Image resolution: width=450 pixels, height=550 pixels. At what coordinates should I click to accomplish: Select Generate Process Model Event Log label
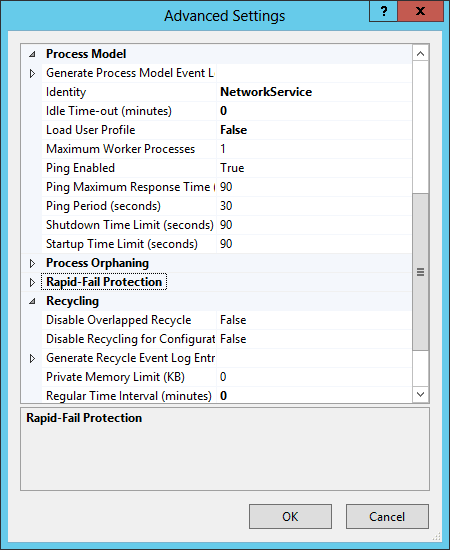click(130, 73)
